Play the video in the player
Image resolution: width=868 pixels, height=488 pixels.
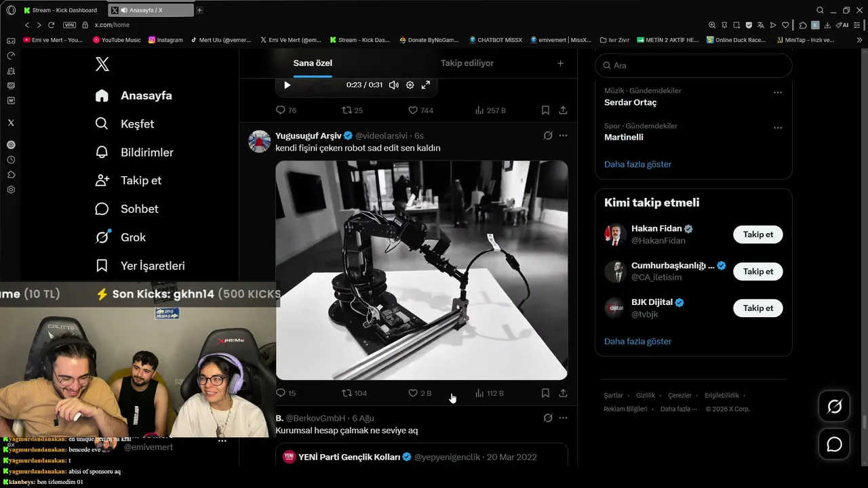tap(287, 85)
